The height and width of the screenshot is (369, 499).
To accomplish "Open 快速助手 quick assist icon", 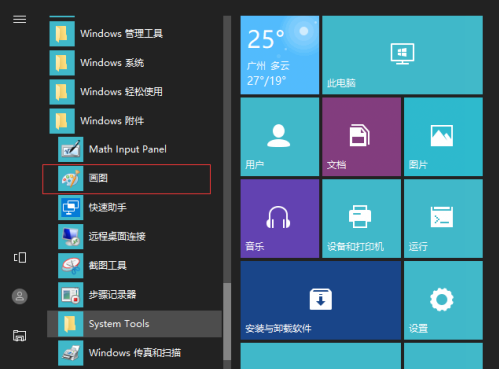I will point(71,207).
